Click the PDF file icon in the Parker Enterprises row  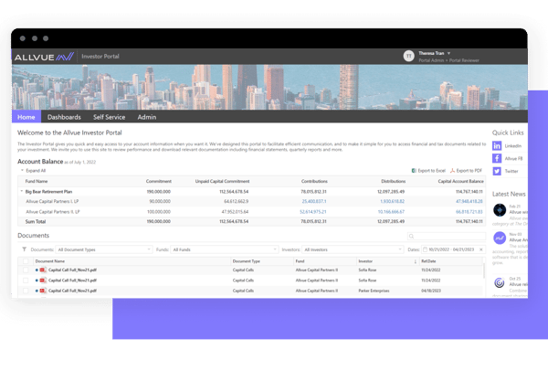coord(43,291)
